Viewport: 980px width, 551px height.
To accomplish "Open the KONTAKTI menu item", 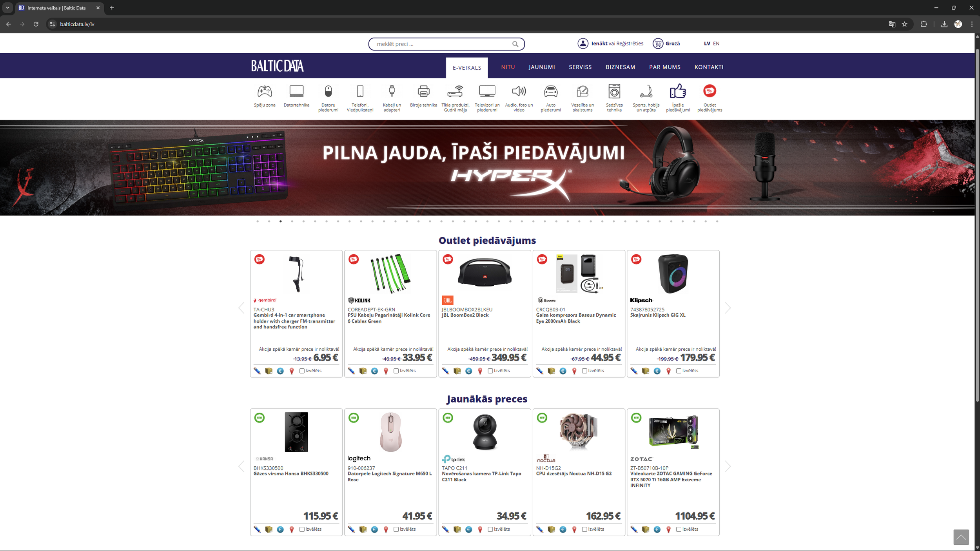I will click(709, 67).
